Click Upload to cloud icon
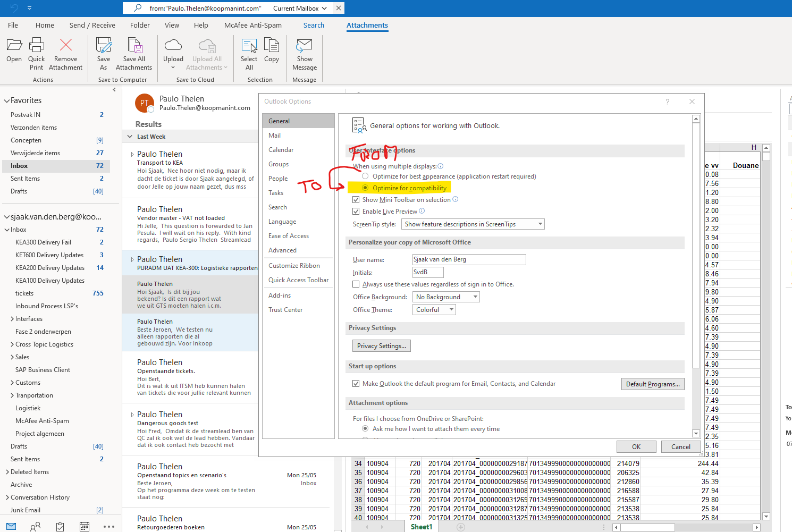The height and width of the screenshot is (532, 792). click(x=173, y=45)
